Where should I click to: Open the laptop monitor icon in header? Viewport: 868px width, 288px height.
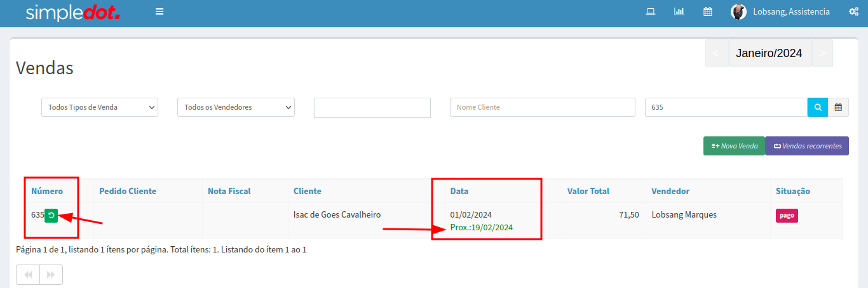[651, 11]
